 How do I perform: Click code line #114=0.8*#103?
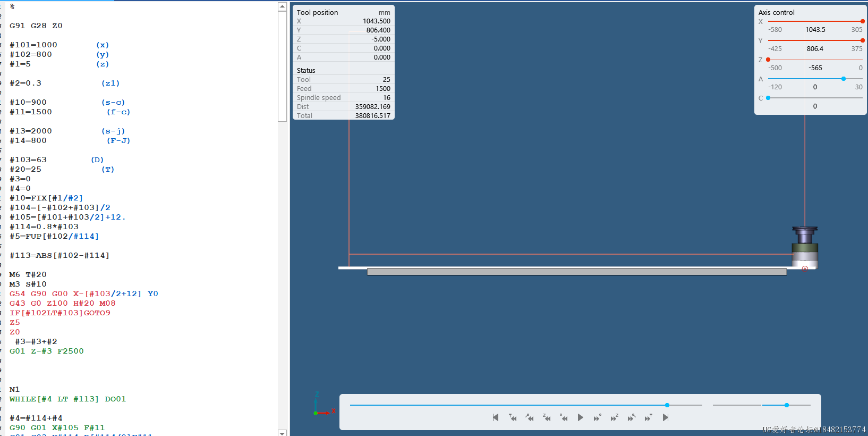pos(44,227)
